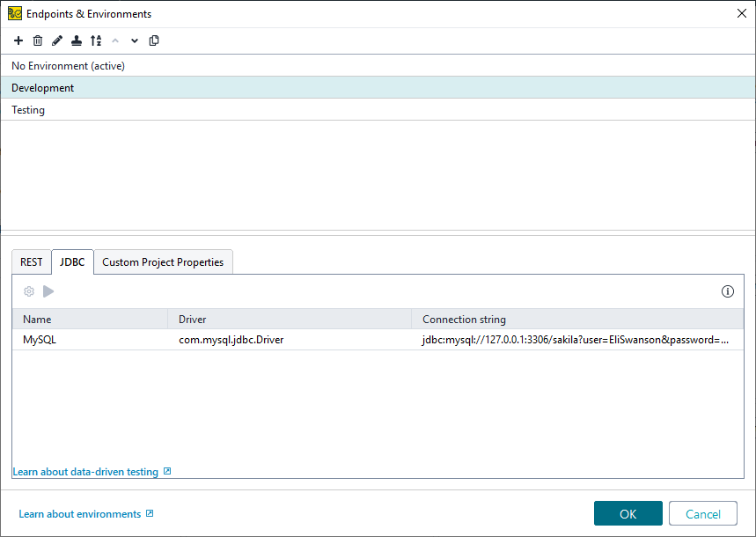Test the MySQL connection with the play icon

[48, 291]
